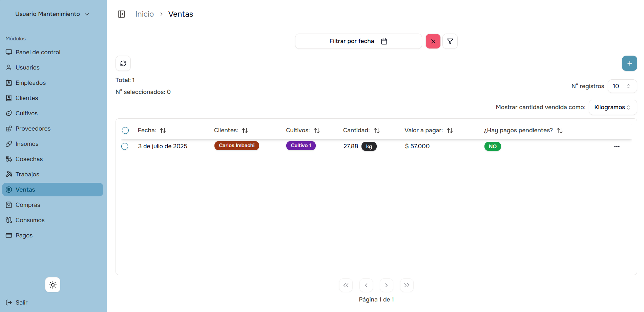Viewport: 644px width, 312px height.
Task: Open the Filtrar por fecha date picker
Action: tap(358, 41)
